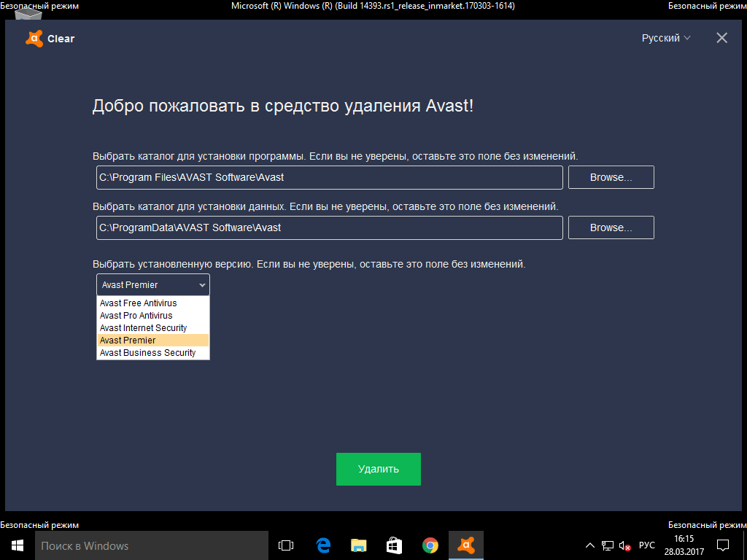Viewport: 747px width, 560px height.
Task: Open the Русский language dropdown
Action: click(665, 38)
